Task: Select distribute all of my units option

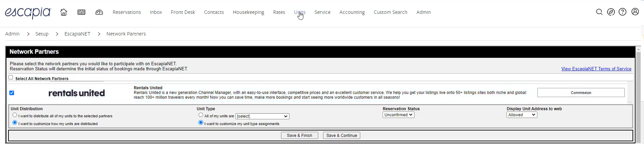Action: [x=15, y=115]
